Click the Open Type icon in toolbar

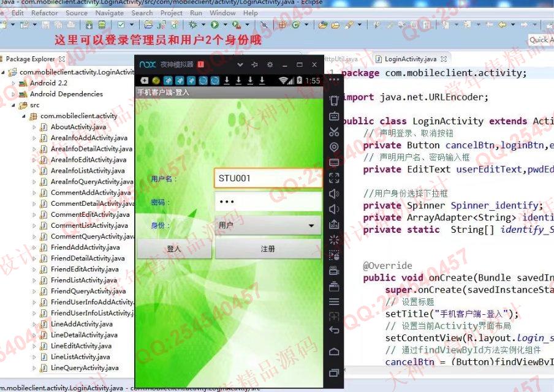pos(322,24)
